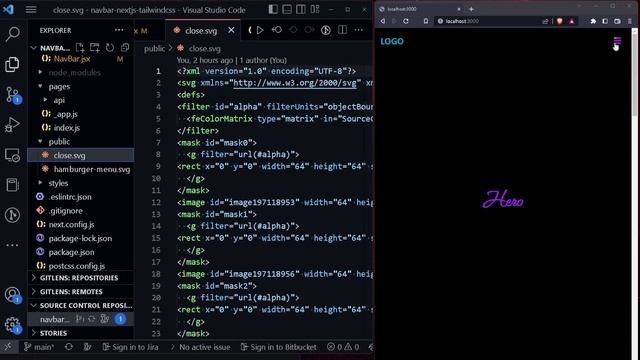Show additional views ellipsis in activity bar

tap(12, 245)
